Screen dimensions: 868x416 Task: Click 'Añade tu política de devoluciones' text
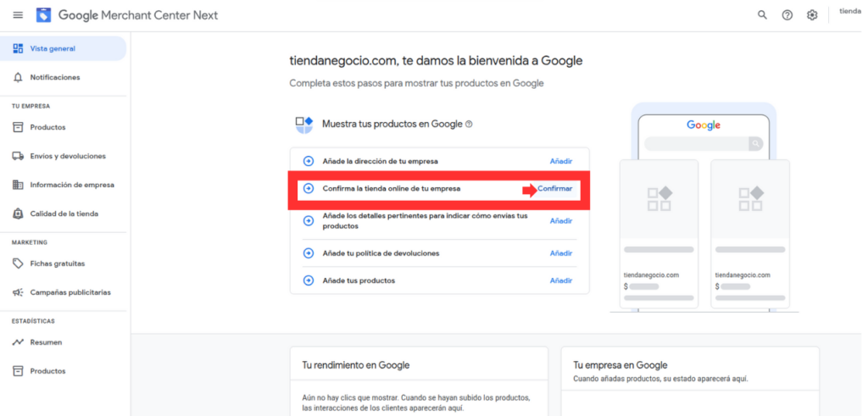[x=381, y=252]
